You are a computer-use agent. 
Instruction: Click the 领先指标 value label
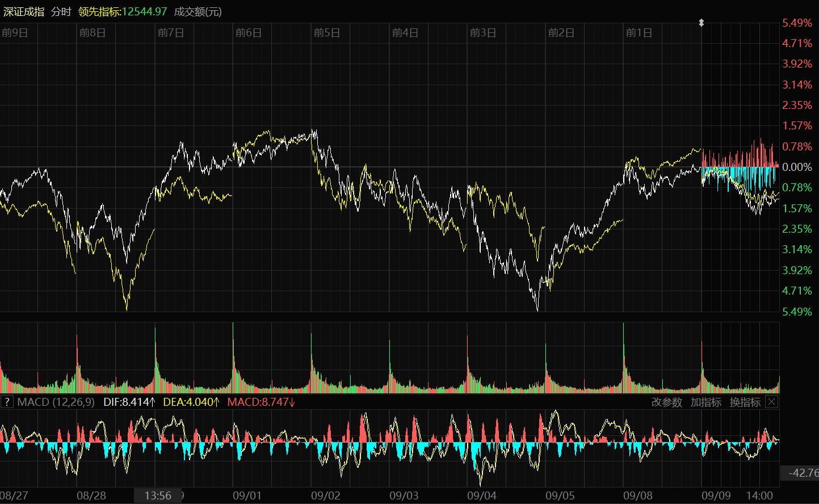(x=123, y=11)
